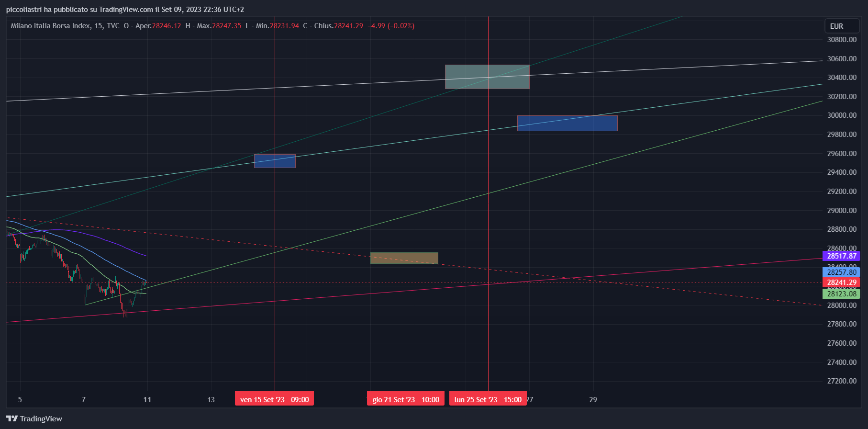The height and width of the screenshot is (429, 868).
Task: Click the 30800.00 price axis label
Action: point(842,40)
